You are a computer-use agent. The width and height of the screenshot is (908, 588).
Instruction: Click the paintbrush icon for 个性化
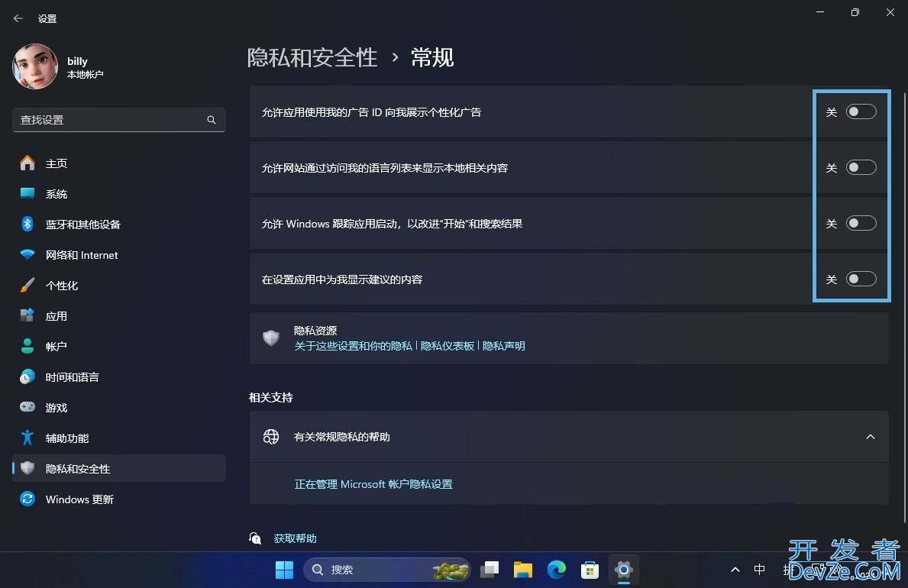point(27,285)
